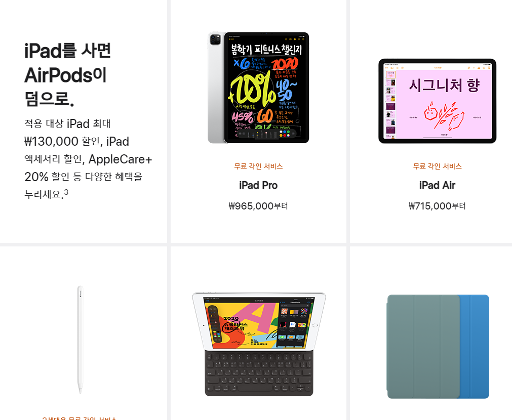The image size is (512, 420).
Task: Click the silver iPad Pro rear camera
Action: tap(216, 40)
